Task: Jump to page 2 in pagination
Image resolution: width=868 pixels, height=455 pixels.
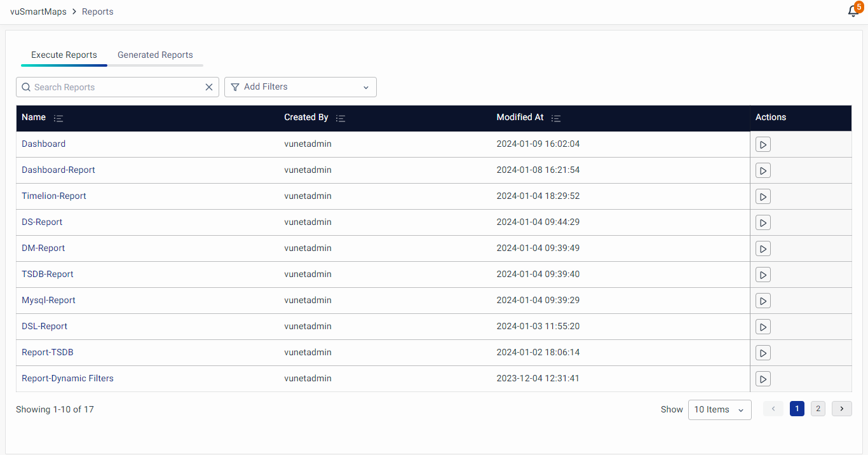Action: coord(818,409)
